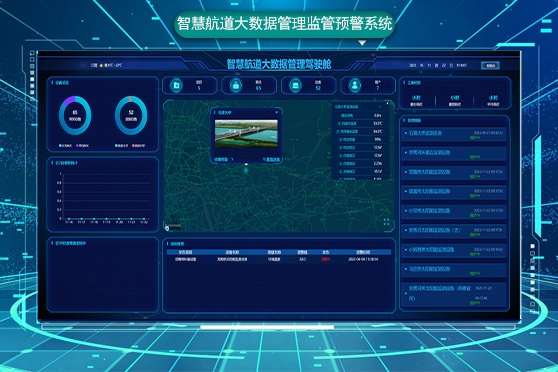Image resolution: width=558 pixels, height=372 pixels.
Task: Open the details link at the bridge popup's bottom right
Action: pyautogui.click(x=272, y=159)
